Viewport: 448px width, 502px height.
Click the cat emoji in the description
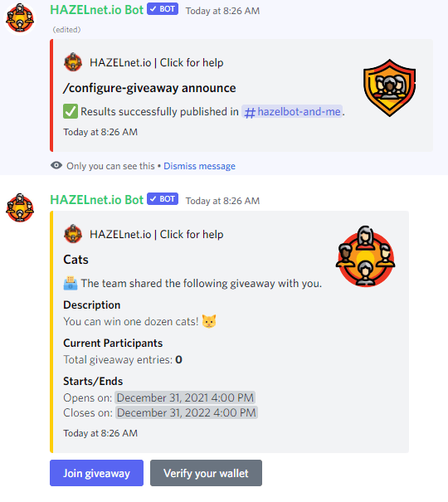pyautogui.click(x=209, y=321)
